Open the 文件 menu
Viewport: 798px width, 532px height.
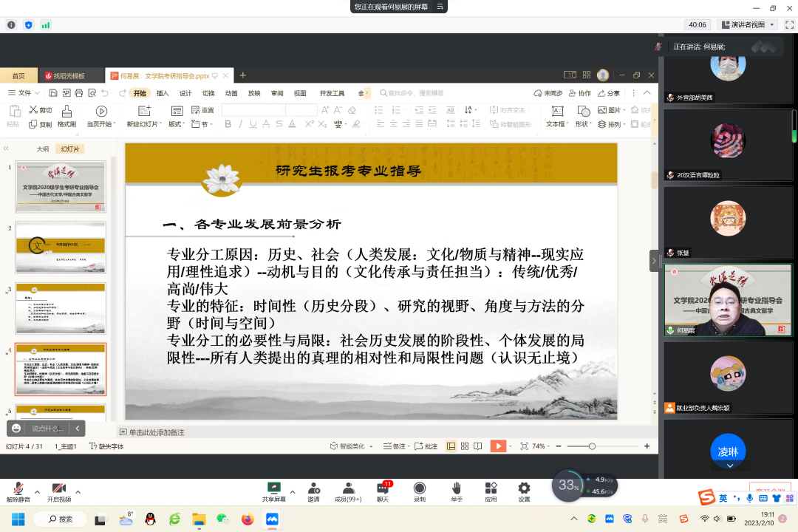pyautogui.click(x=24, y=92)
